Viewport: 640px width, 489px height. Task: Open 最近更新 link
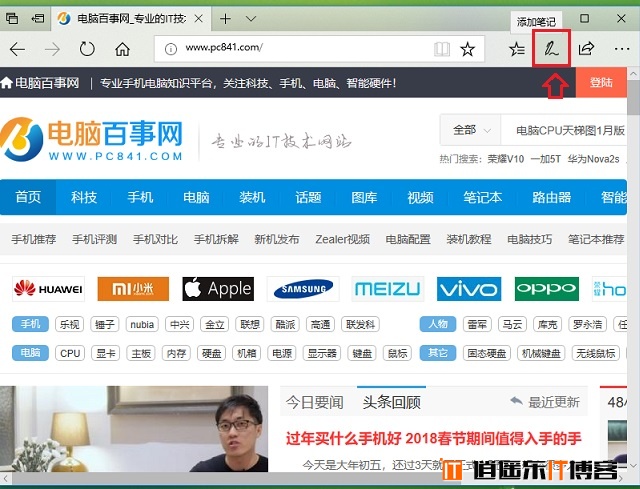(545, 402)
